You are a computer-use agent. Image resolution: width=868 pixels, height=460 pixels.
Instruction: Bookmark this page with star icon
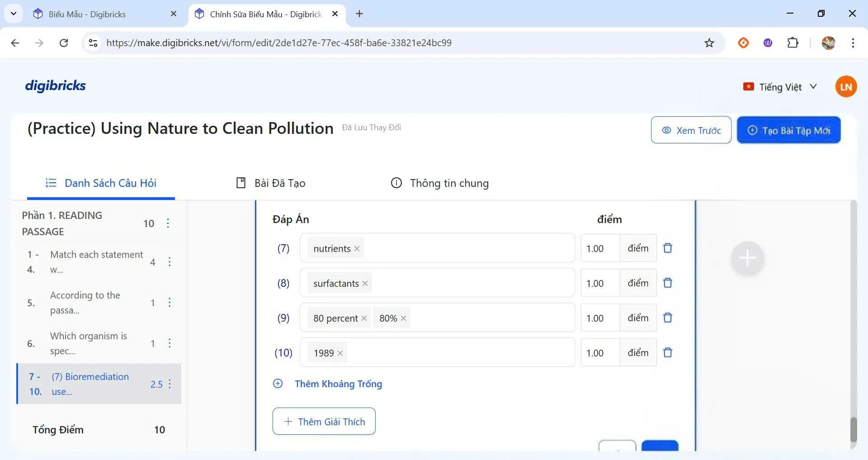[x=709, y=43]
